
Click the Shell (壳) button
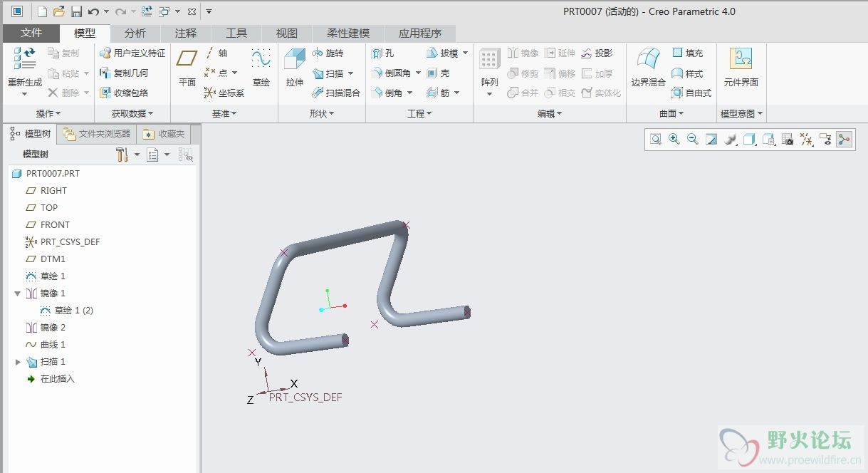pos(438,73)
